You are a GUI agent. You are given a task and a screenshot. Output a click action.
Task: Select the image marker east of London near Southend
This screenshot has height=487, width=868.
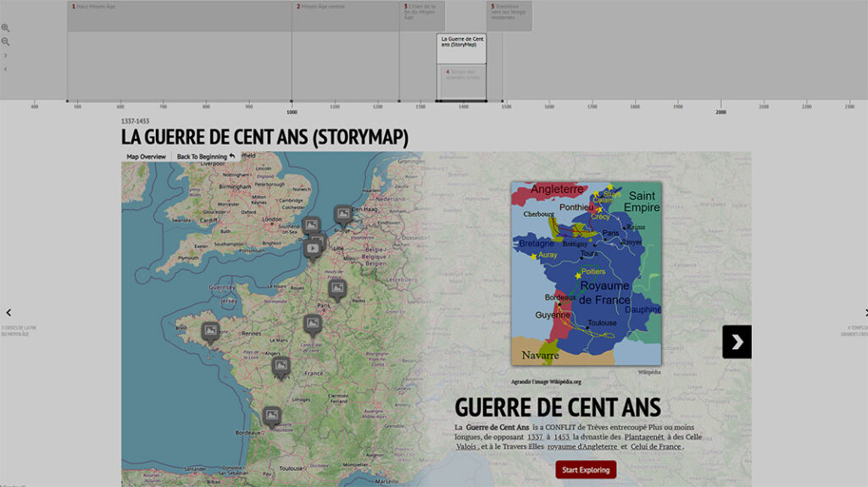tap(311, 226)
